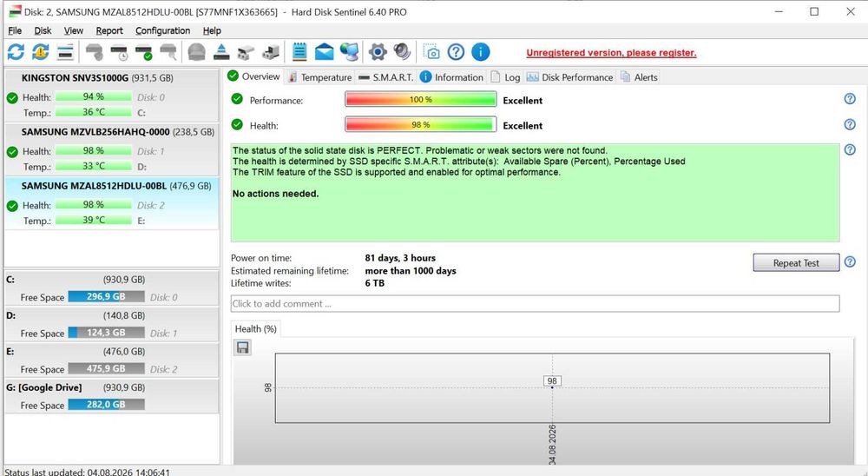The image size is (868, 476).
Task: Open the gear configuration icon
Action: pos(378,52)
